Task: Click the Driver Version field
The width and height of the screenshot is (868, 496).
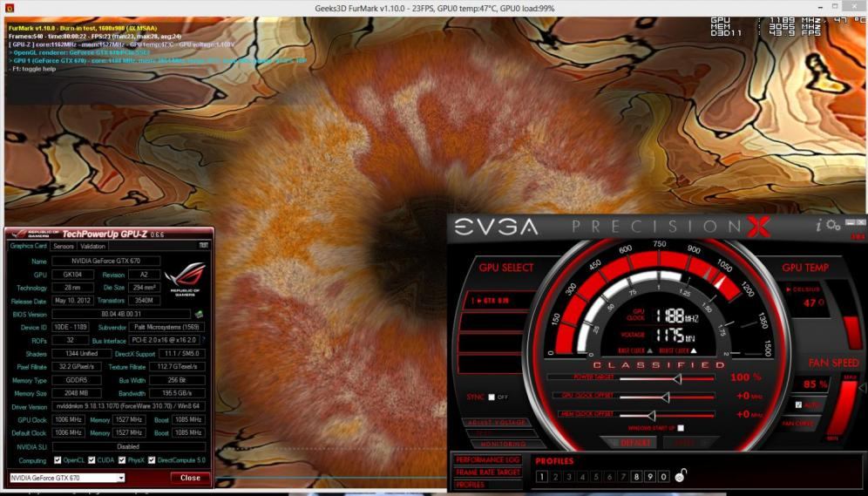Action: [x=128, y=406]
